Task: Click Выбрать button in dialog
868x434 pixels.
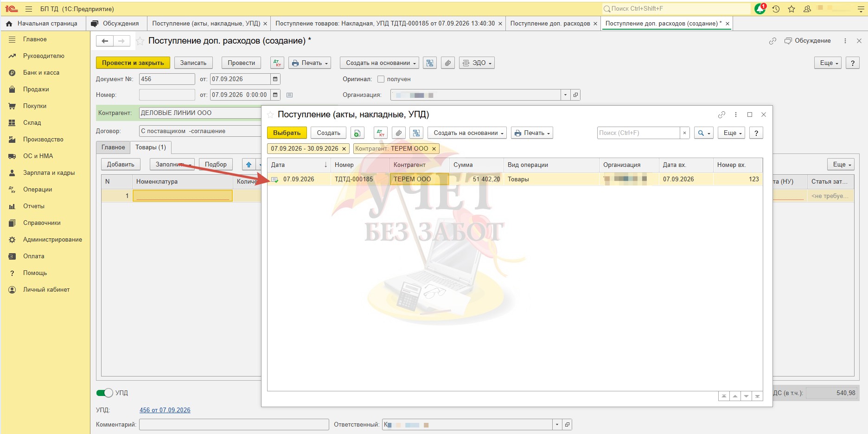Action: pos(287,133)
